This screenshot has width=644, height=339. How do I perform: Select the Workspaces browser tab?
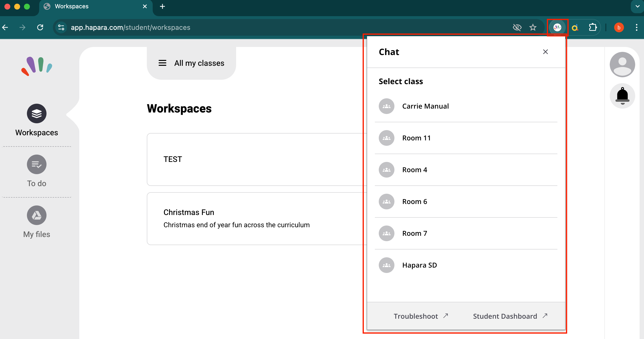pyautogui.click(x=96, y=7)
